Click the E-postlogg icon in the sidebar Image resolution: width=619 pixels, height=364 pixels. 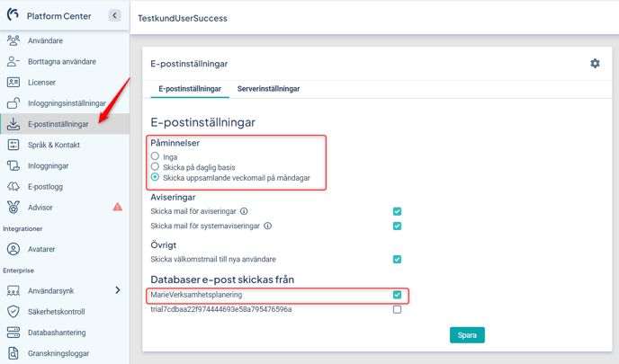pyautogui.click(x=13, y=187)
